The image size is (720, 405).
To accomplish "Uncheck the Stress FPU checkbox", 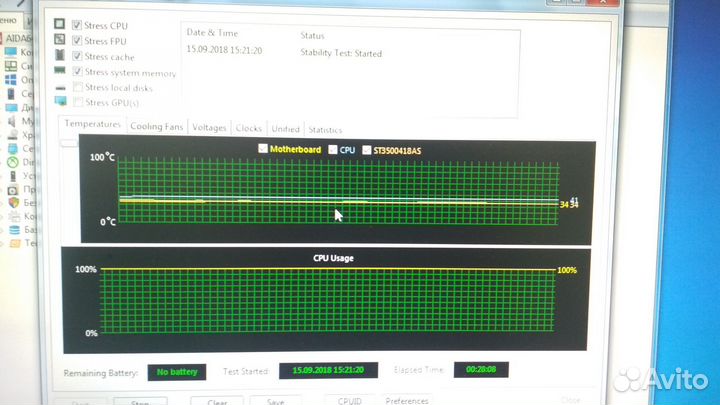I will click(77, 40).
